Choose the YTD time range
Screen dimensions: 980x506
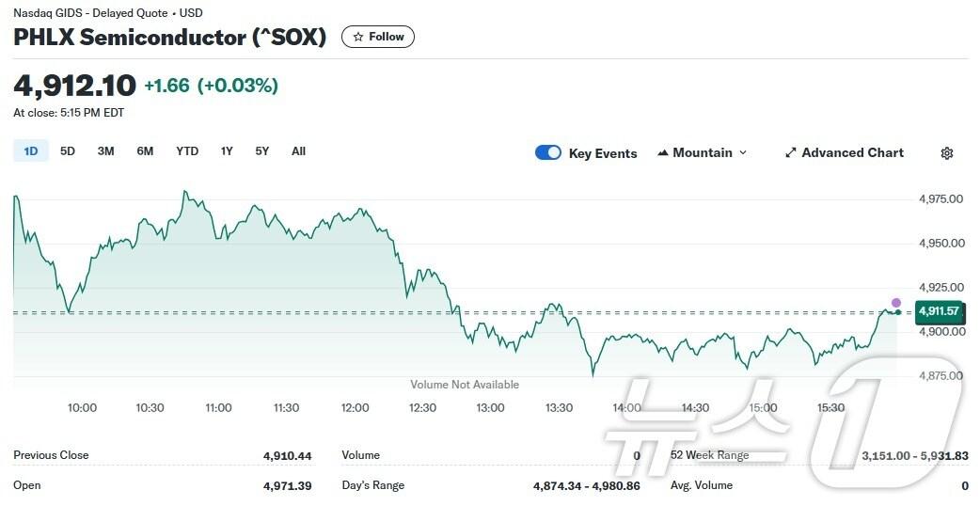click(187, 151)
